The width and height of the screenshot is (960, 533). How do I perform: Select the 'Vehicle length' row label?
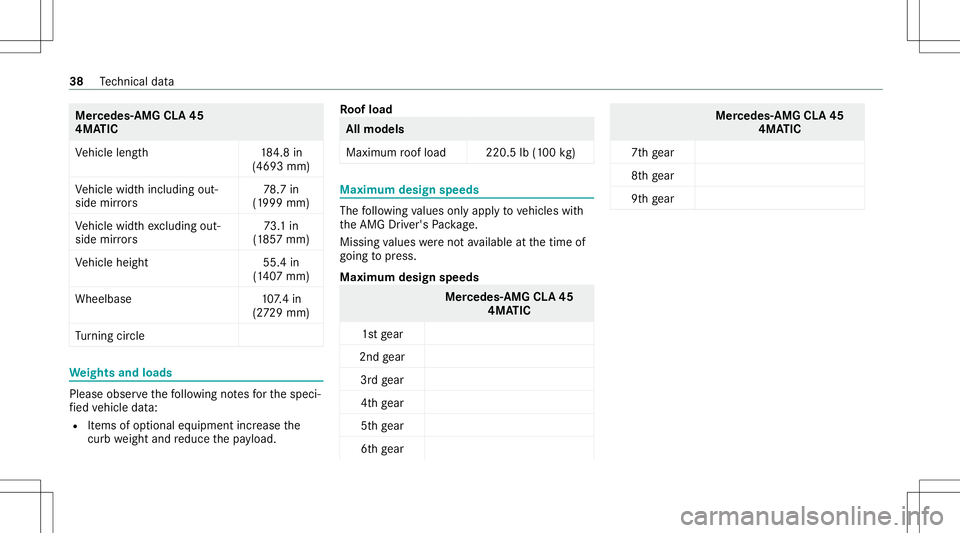click(111, 152)
